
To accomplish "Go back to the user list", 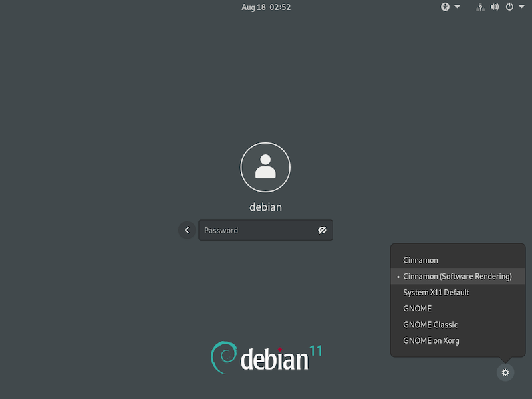I will (187, 230).
